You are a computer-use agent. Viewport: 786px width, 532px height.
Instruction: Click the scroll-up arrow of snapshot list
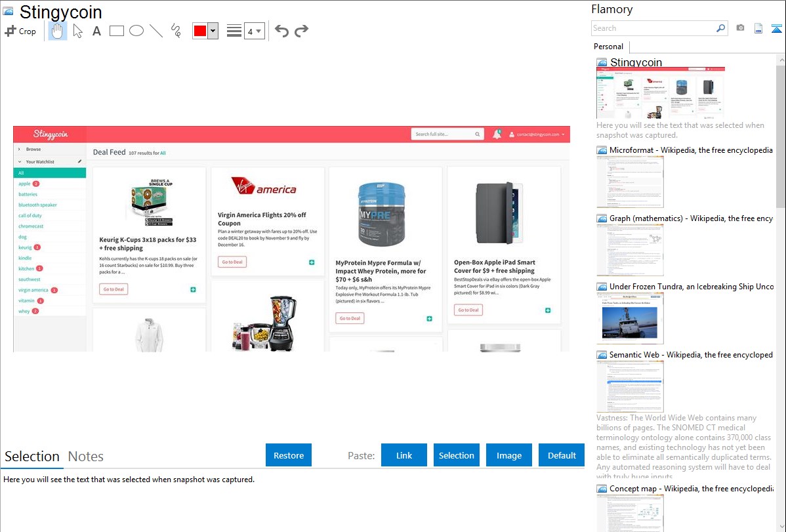click(x=781, y=60)
